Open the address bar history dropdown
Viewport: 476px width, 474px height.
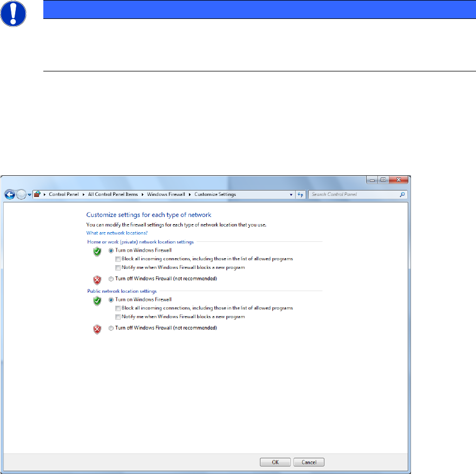(x=291, y=195)
